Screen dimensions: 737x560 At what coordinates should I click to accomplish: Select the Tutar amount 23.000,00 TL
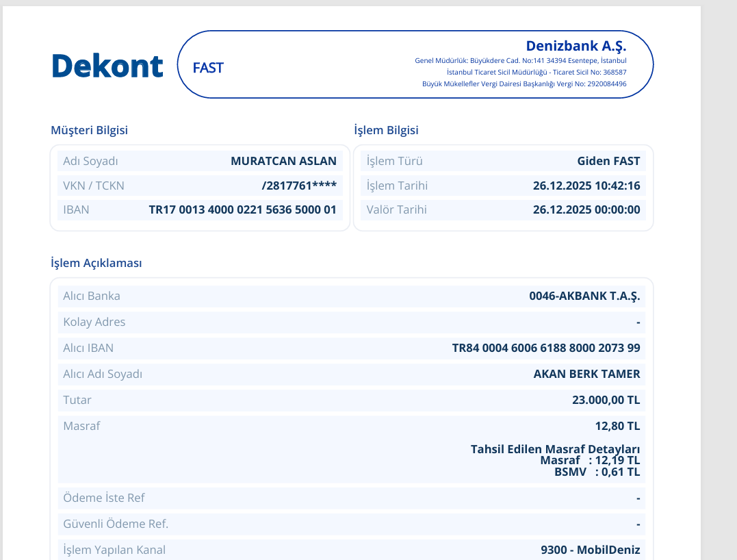(x=606, y=400)
